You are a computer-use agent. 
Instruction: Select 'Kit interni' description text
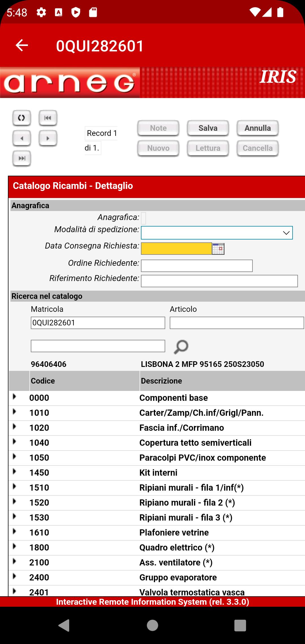click(x=158, y=473)
